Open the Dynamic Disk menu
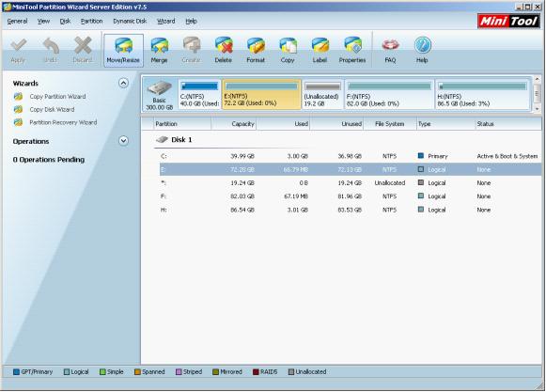The width and height of the screenshot is (546, 392). pyautogui.click(x=130, y=22)
